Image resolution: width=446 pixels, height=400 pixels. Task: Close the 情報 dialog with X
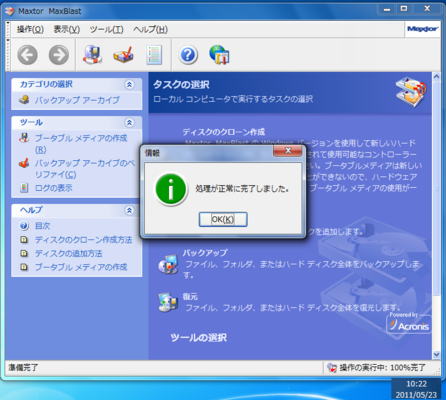click(x=288, y=151)
